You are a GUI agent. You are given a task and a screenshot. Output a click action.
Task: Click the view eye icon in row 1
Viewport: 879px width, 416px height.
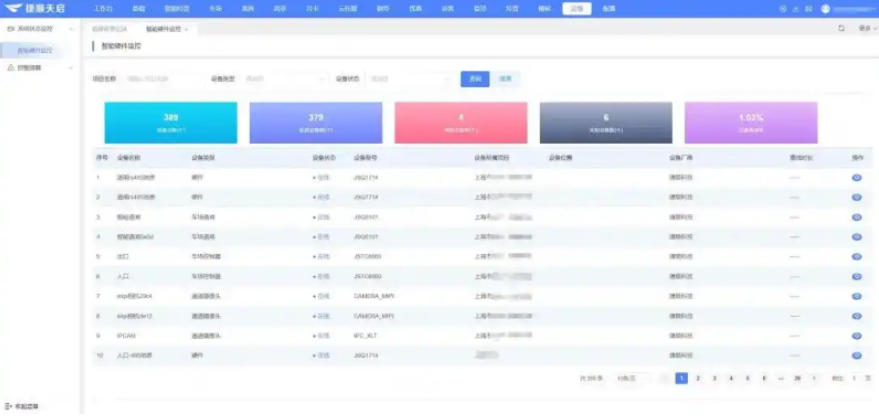click(856, 177)
